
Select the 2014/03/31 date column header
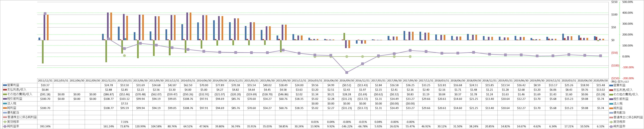[188, 81]
